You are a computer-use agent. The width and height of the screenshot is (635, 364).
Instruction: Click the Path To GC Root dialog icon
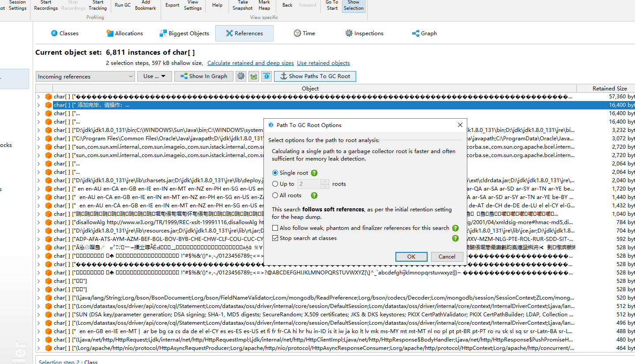pos(271,125)
